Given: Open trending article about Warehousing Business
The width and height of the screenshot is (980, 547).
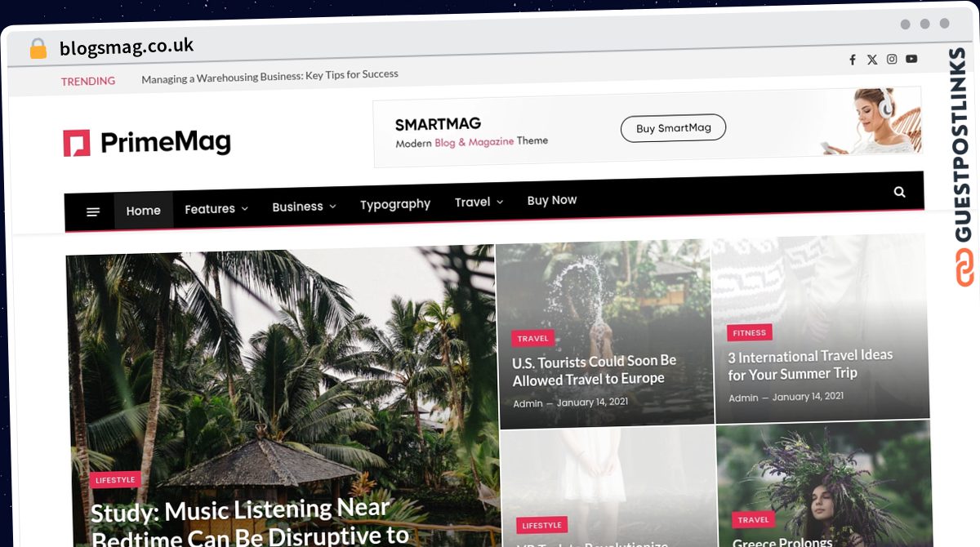Looking at the screenshot, I should click(269, 76).
